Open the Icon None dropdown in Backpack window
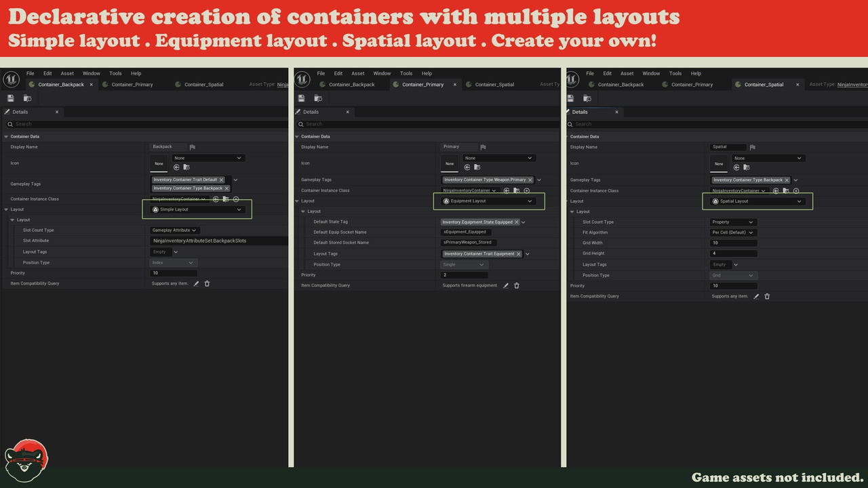Viewport: 868px width, 488px height. click(208, 158)
